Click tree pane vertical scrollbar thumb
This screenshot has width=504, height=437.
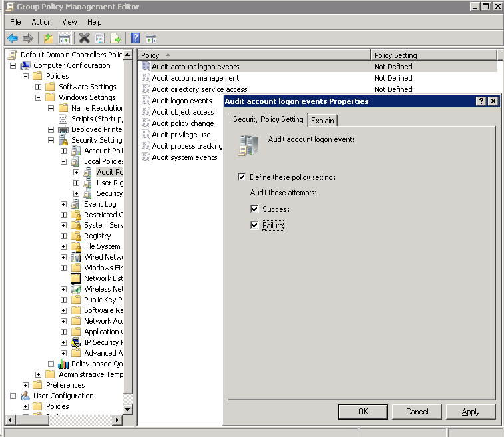tap(128, 226)
